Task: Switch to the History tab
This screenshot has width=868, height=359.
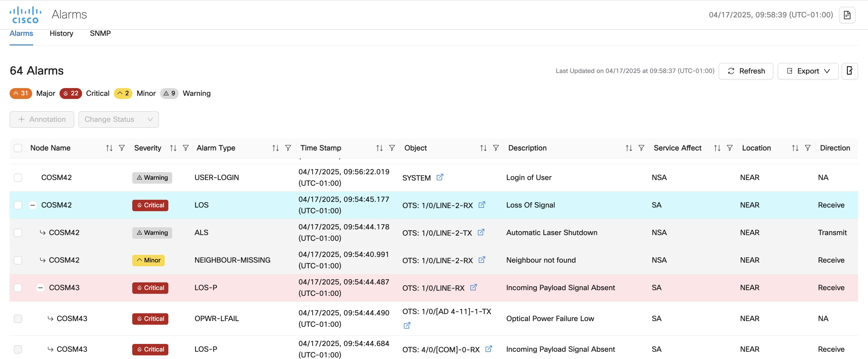Action: [61, 33]
